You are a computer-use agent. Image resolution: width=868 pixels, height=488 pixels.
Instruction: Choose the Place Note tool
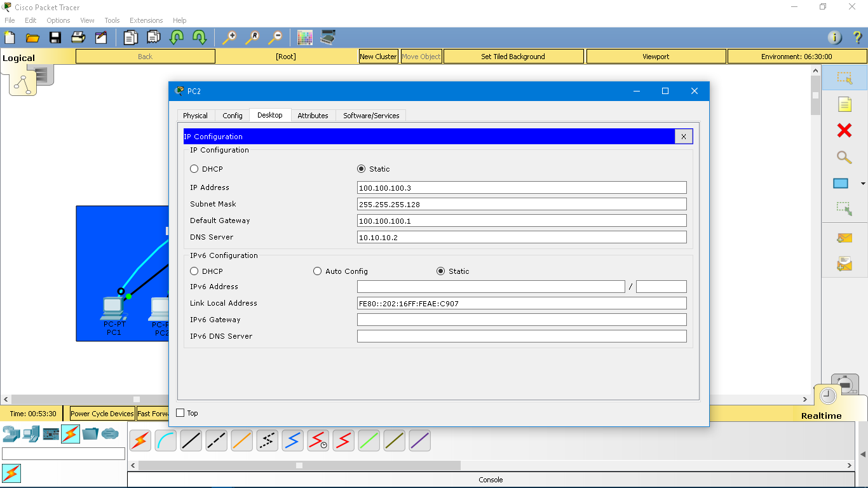(844, 104)
